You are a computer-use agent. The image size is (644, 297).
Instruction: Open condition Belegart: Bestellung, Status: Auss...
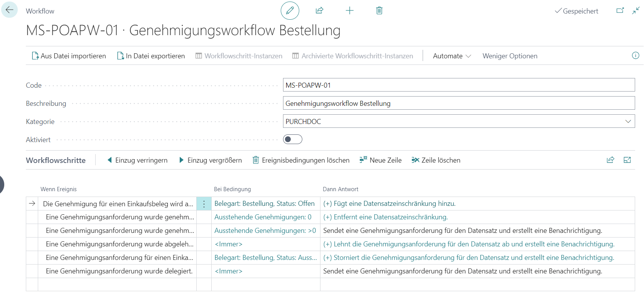[266, 258]
